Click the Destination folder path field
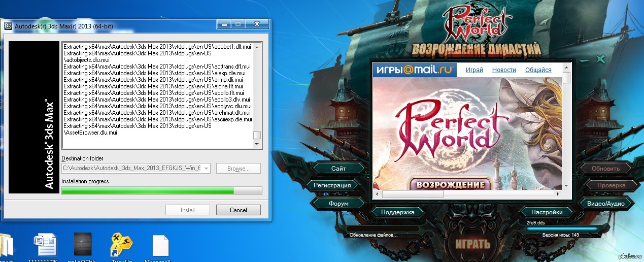 click(131, 169)
